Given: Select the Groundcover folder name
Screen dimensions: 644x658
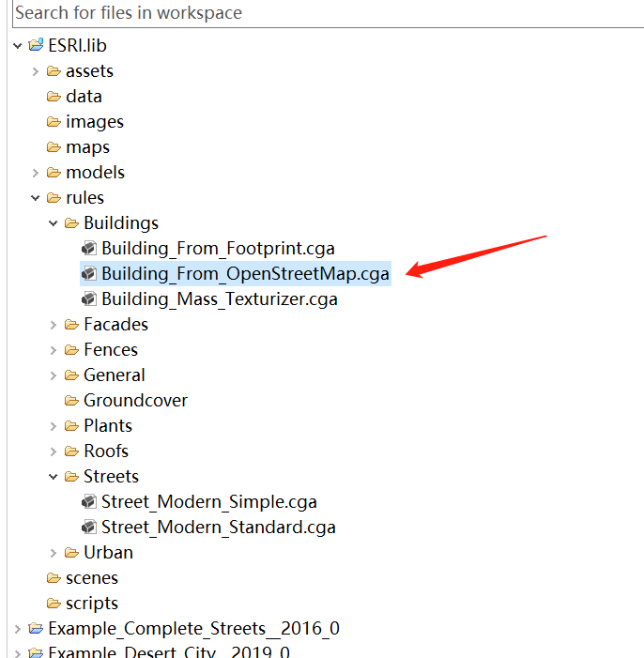Looking at the screenshot, I should (x=135, y=401).
